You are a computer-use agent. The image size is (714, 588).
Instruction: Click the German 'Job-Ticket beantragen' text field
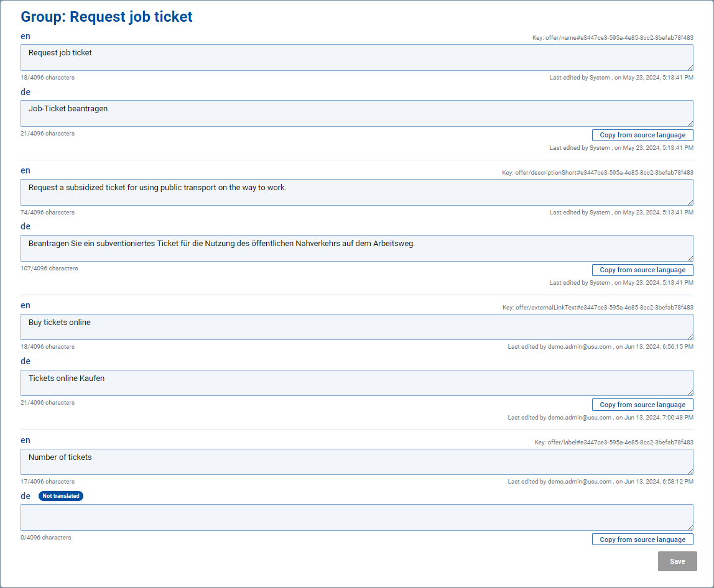point(356,113)
